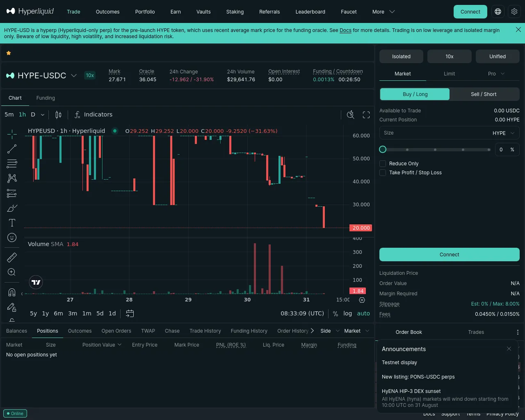Switch to the Sell / Short side
Viewport: 525px width, 420px height.
tap(484, 94)
